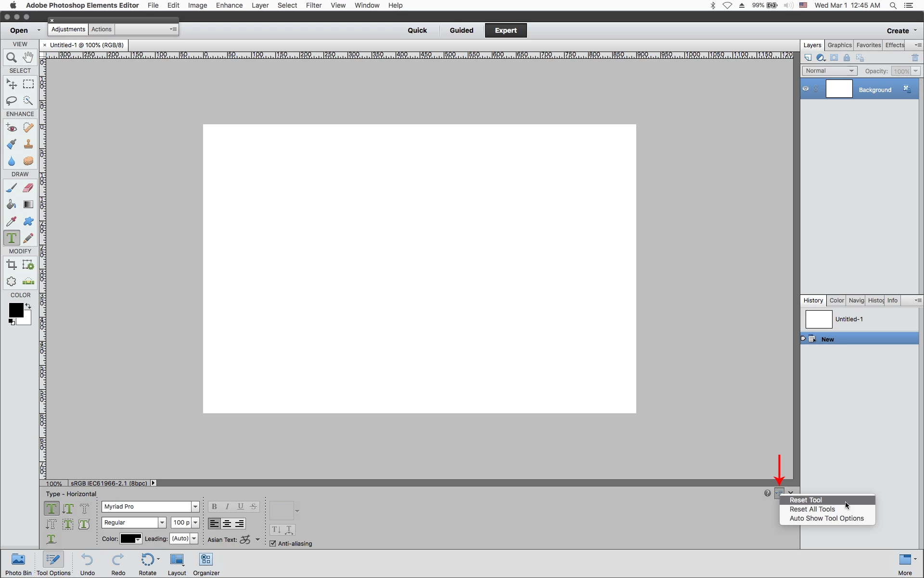Switch to the Effects panel tab
924x578 pixels.
point(895,45)
